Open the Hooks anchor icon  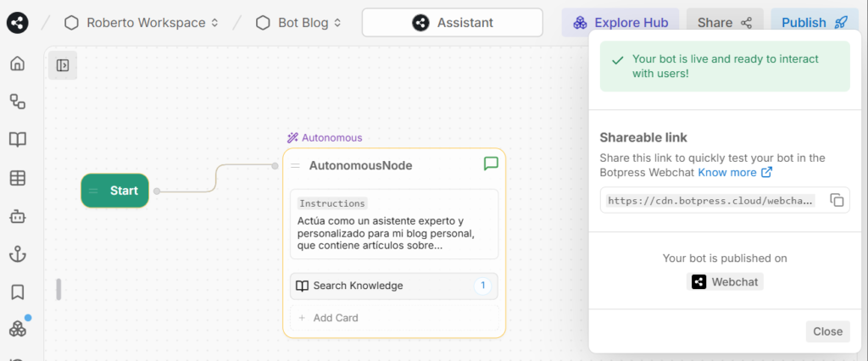[x=18, y=254]
